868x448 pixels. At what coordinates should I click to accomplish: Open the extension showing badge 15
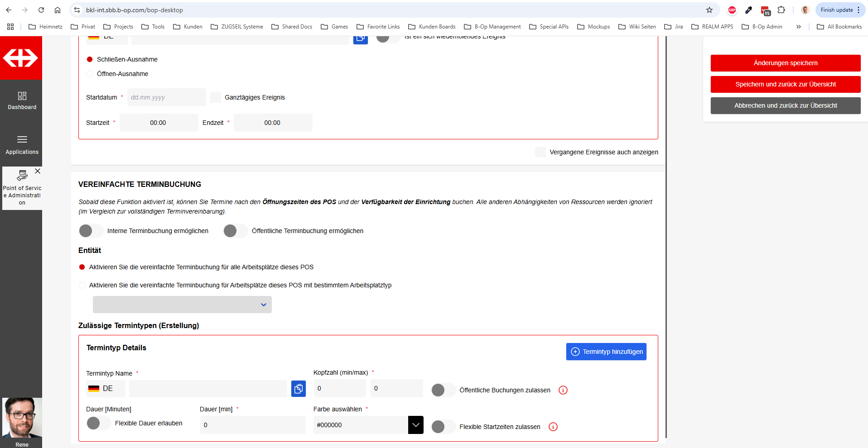765,10
